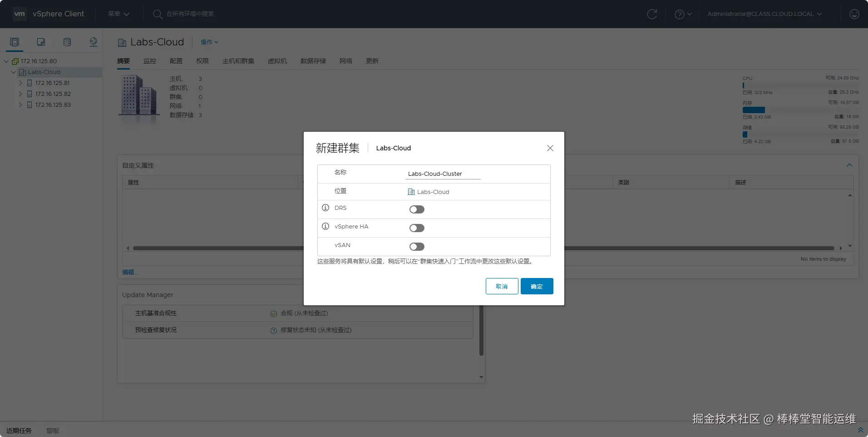This screenshot has height=437, width=868.
Task: Click the Update Manager vertical scrollbar
Action: click(481, 331)
